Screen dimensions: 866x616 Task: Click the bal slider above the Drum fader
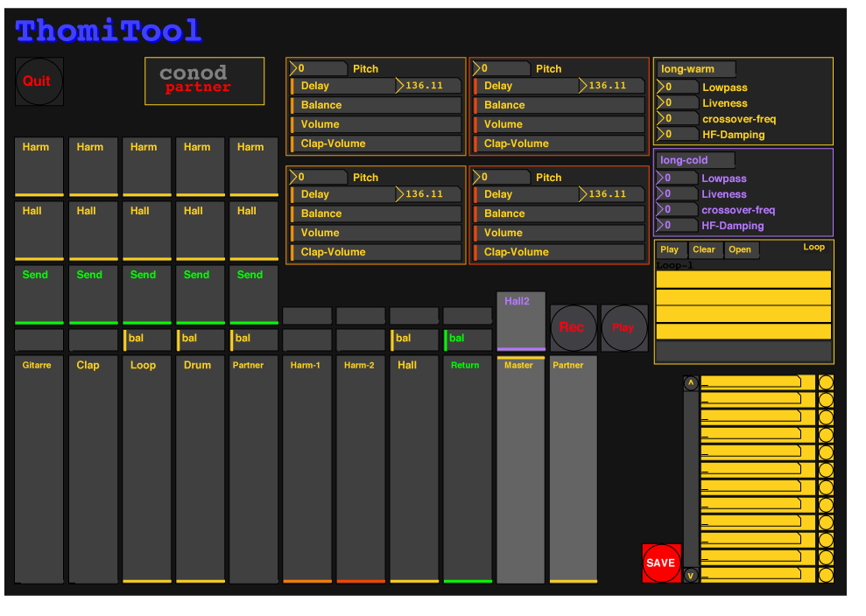(201, 340)
